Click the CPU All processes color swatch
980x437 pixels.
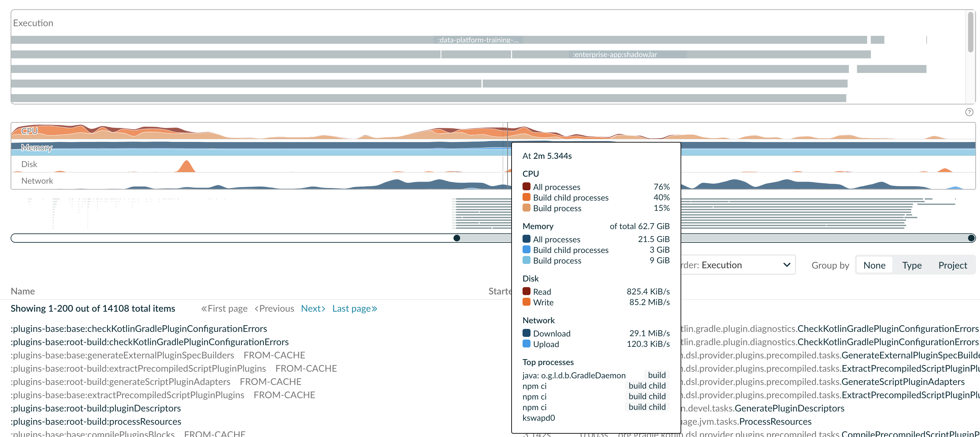[x=527, y=187]
